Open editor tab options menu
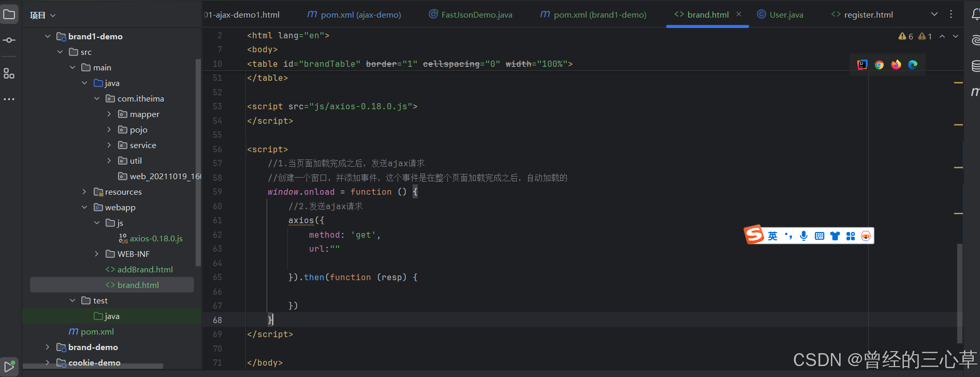 coord(951,14)
